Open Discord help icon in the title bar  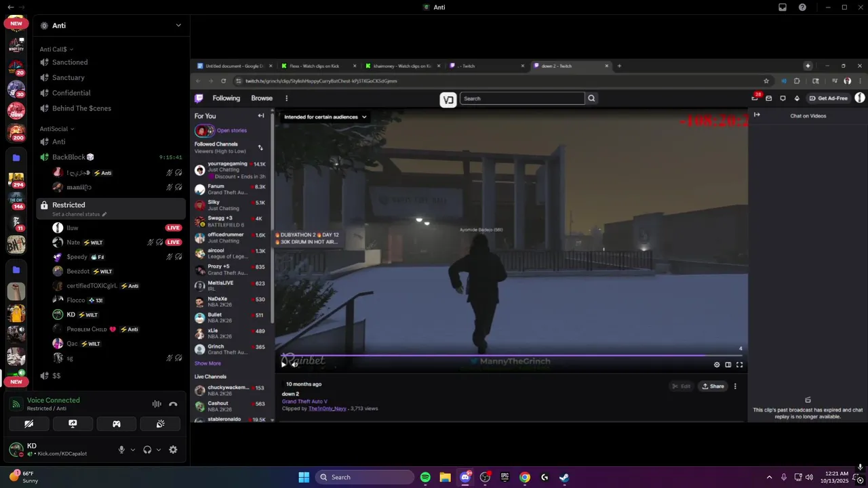point(803,7)
